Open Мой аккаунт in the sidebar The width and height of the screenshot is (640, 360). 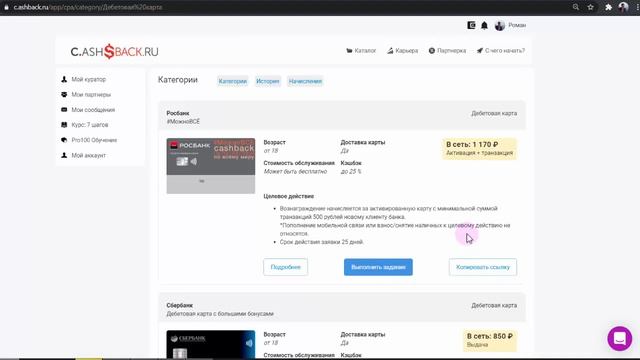click(x=88, y=155)
